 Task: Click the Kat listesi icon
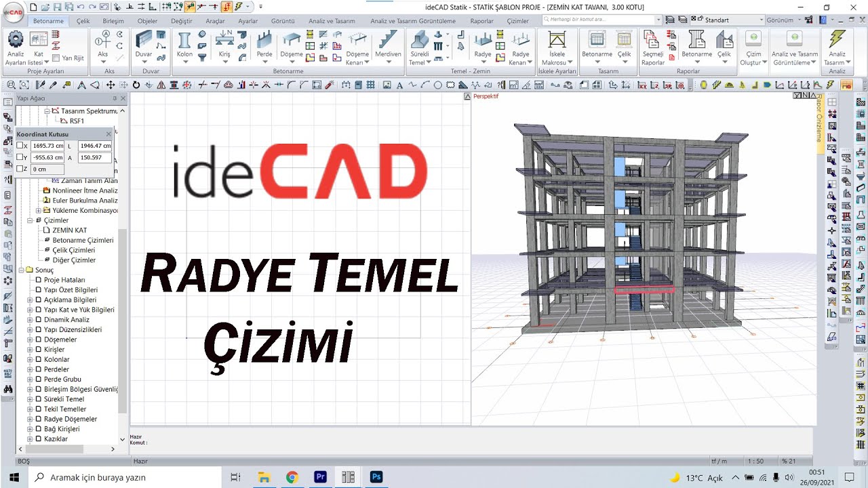click(x=39, y=39)
